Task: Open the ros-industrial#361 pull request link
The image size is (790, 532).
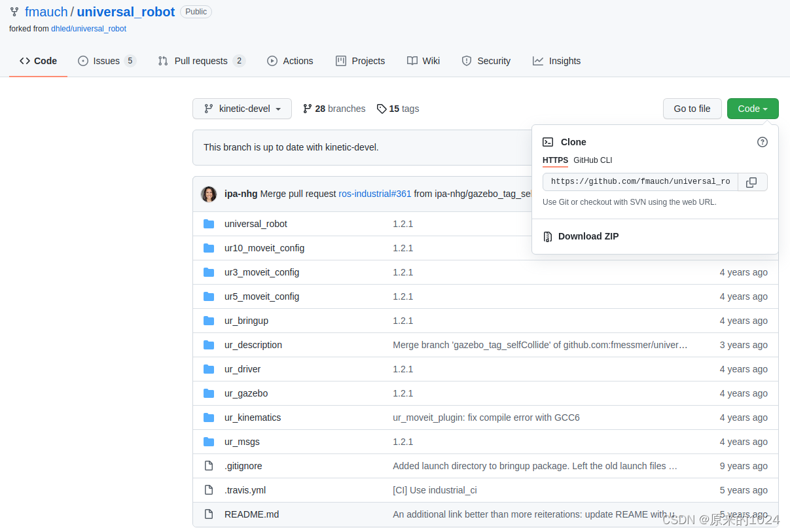Action: click(x=375, y=194)
